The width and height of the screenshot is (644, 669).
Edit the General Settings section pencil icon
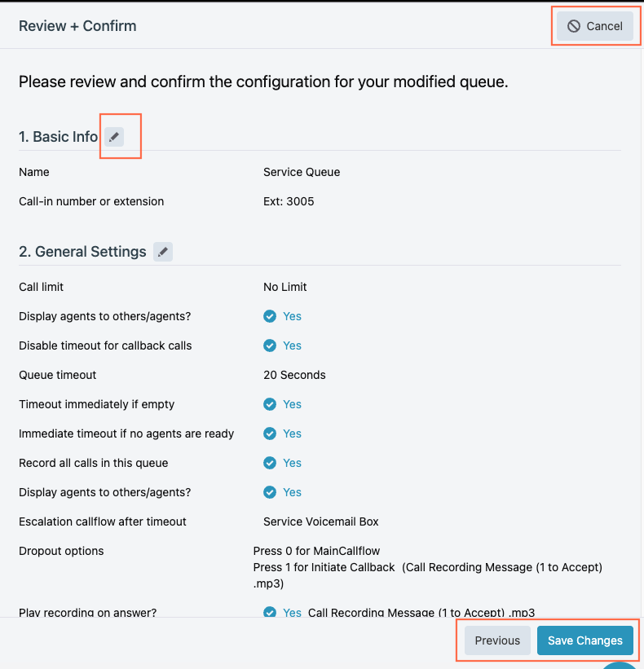point(163,252)
